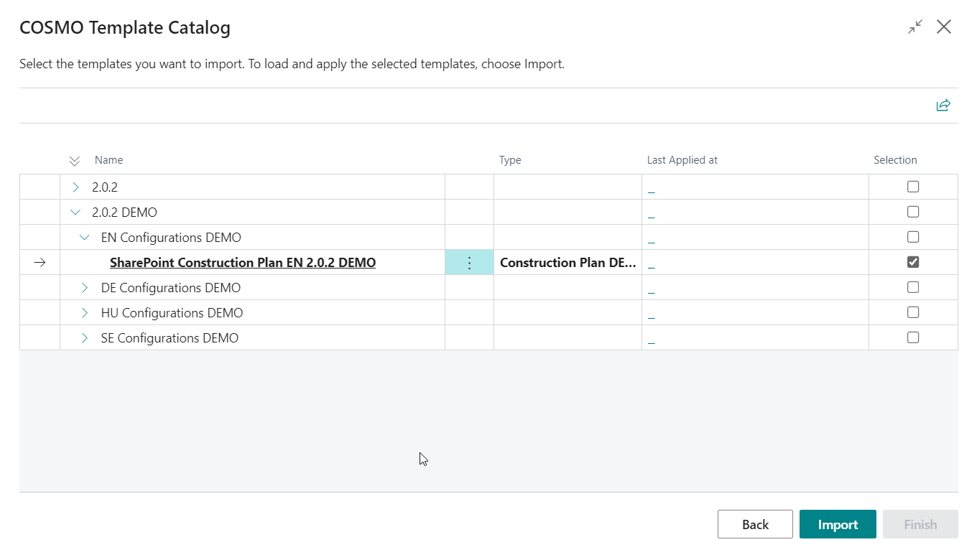Click the Import button

point(837,525)
